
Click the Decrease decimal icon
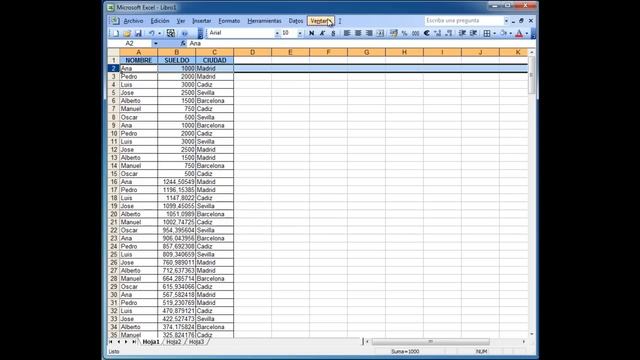[x=449, y=33]
